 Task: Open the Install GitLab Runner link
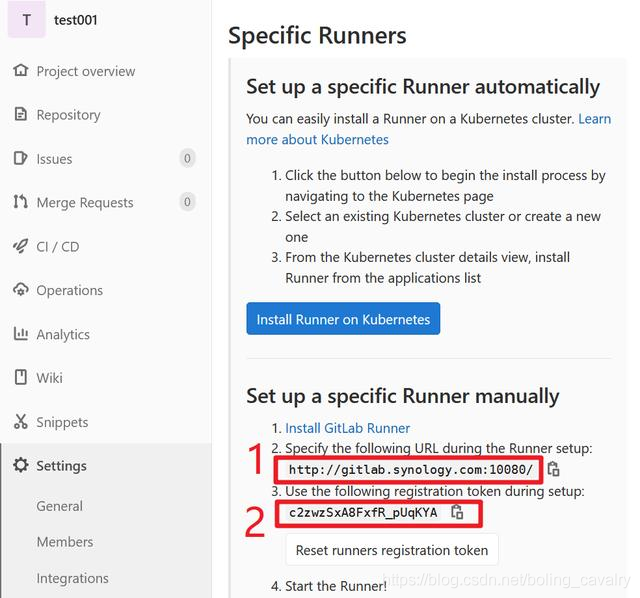click(x=347, y=428)
